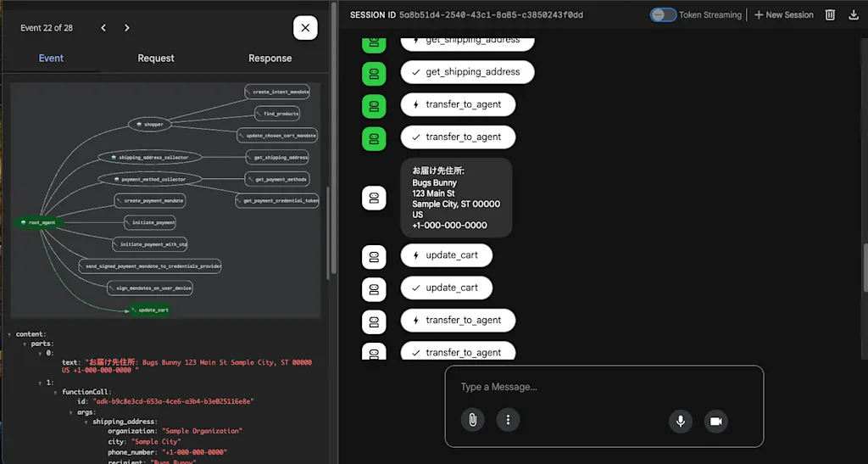
Task: Switch to the Event tab
Action: point(51,59)
